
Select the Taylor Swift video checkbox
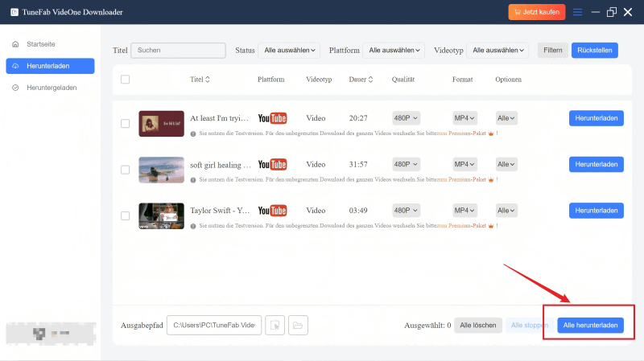click(x=125, y=215)
